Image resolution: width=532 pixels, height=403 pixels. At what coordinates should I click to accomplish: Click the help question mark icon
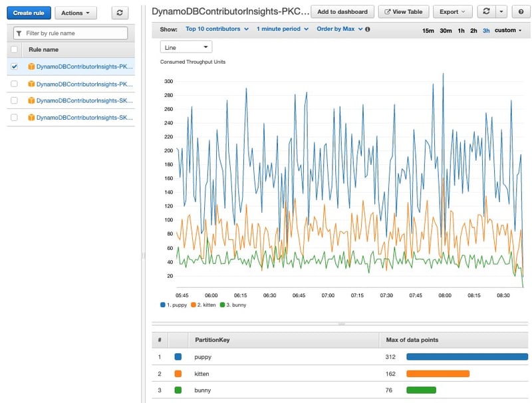520,12
